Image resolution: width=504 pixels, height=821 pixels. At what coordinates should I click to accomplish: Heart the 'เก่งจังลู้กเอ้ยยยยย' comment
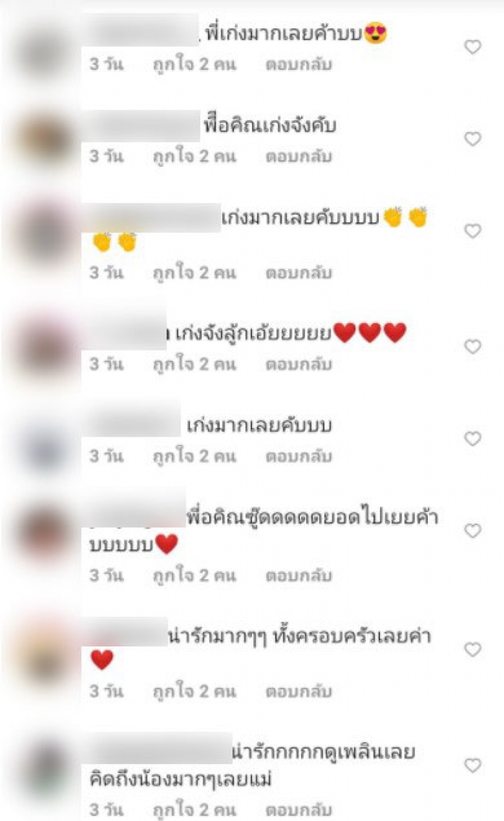(472, 347)
